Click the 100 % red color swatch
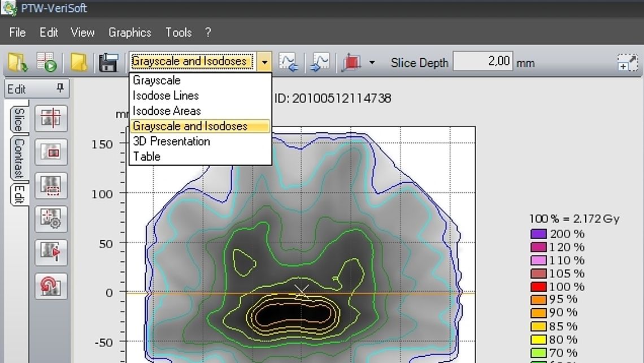The height and width of the screenshot is (363, 644). coord(538,287)
